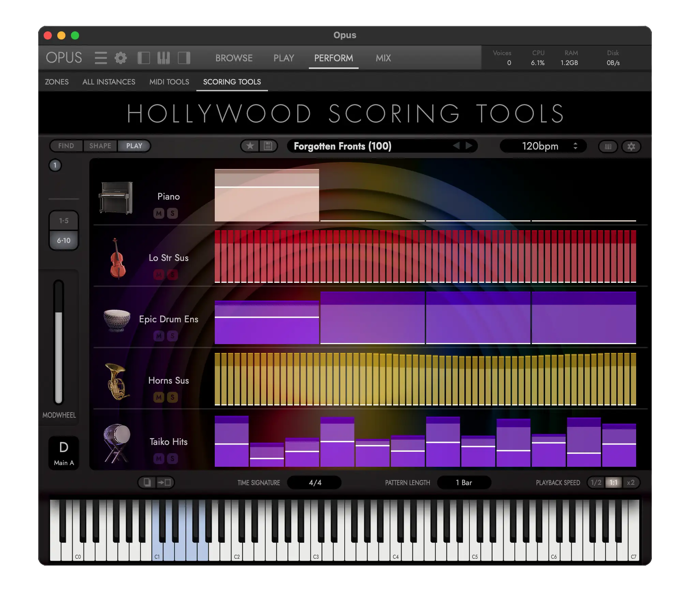Click the Epic Drum Ens drum image
Viewport: 690px width, 616px height.
(x=117, y=320)
